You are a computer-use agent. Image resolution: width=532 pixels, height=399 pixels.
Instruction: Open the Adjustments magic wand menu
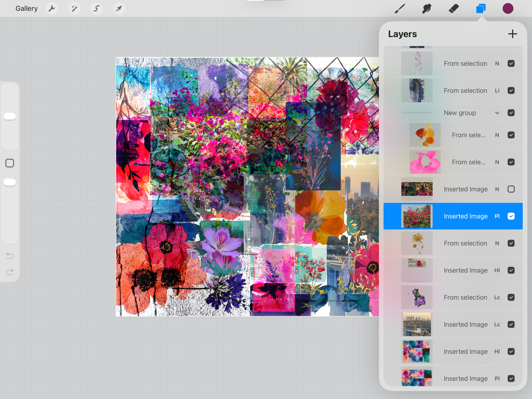(x=74, y=9)
